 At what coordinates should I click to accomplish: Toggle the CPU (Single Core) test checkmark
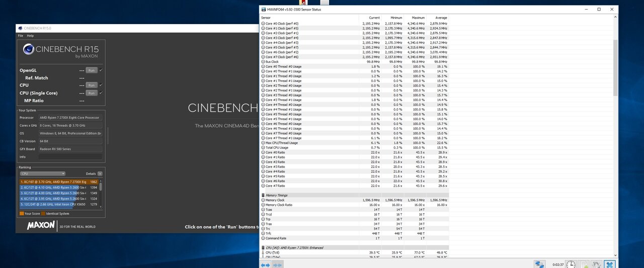point(101,93)
